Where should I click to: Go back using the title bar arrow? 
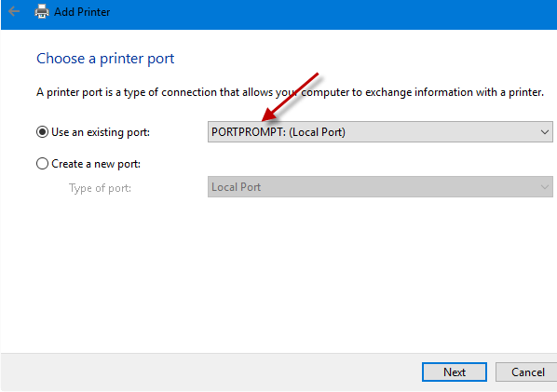(x=13, y=11)
